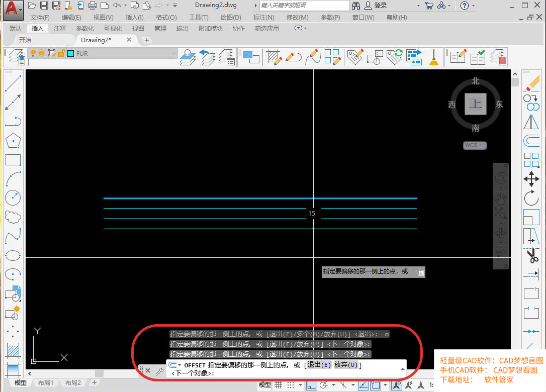Open the 文件(F) menu
Image resolution: width=546 pixels, height=392 pixels.
[x=40, y=18]
